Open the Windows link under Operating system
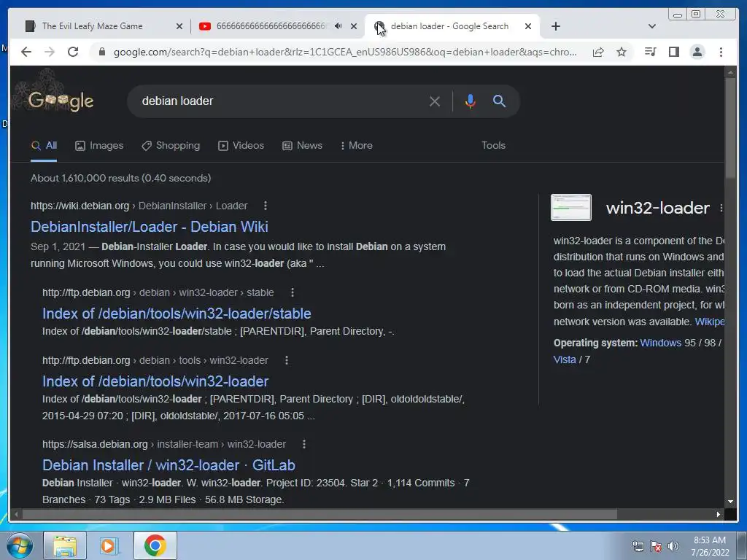 pos(660,343)
